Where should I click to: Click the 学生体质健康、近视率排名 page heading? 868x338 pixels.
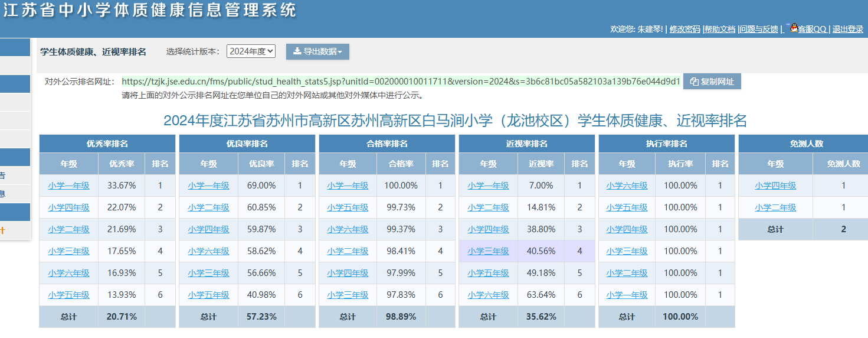pyautogui.click(x=93, y=51)
